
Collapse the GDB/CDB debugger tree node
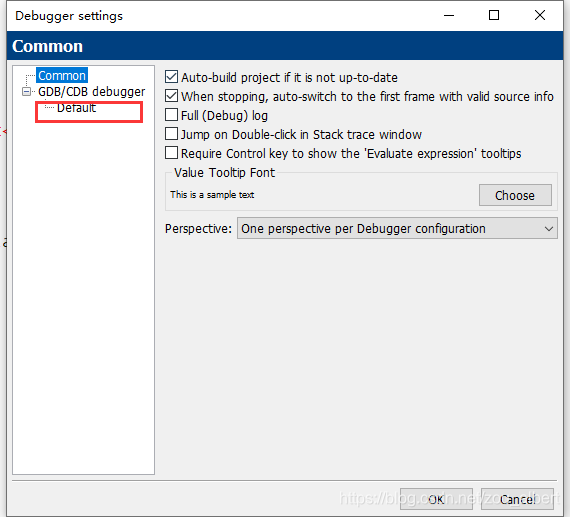click(x=26, y=91)
